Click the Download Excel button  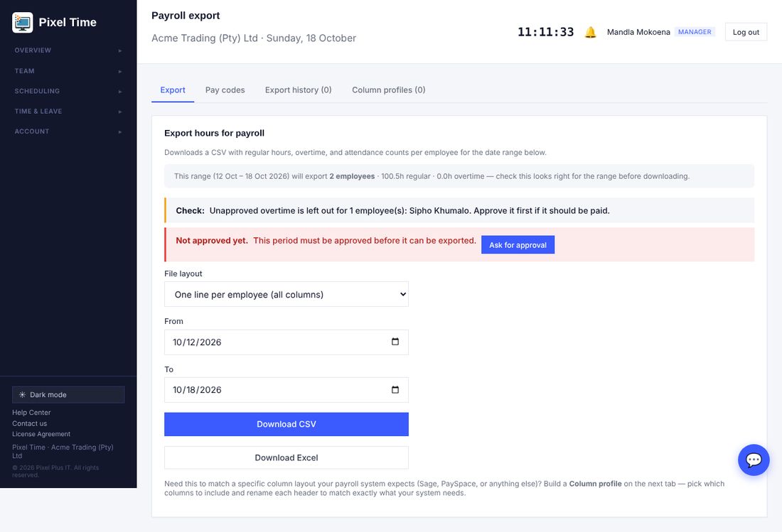pos(286,458)
